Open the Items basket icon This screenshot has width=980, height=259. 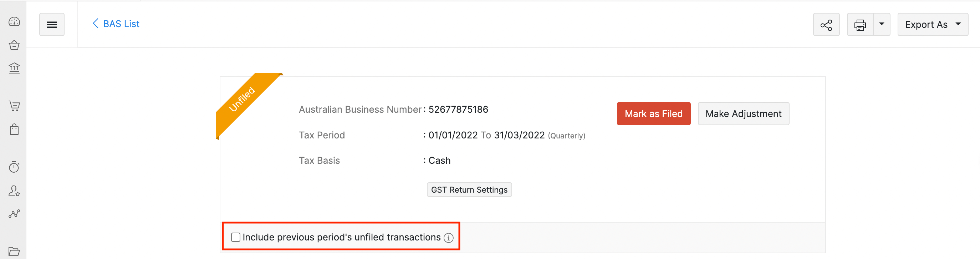[x=14, y=45]
